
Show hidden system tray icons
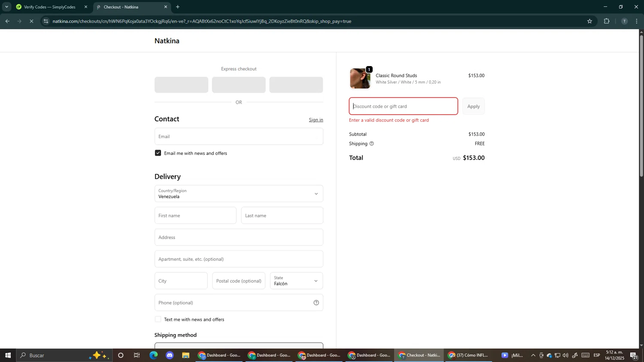click(533, 355)
